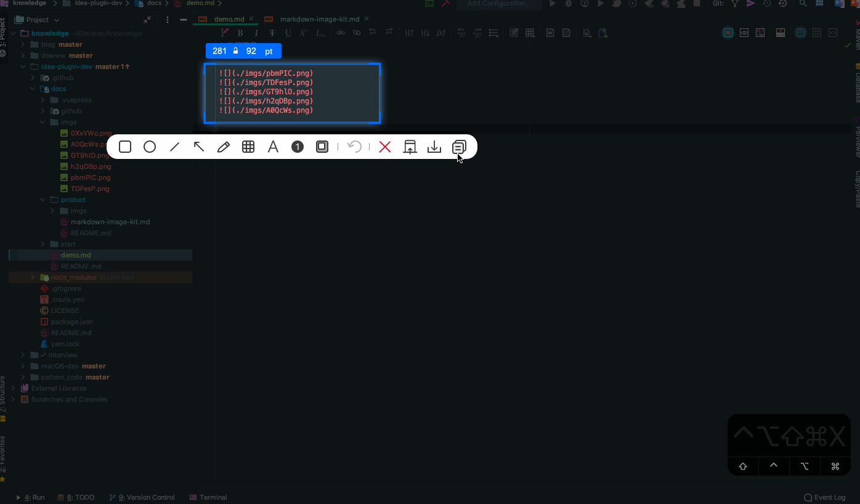Viewport: 860px width, 504px height.
Task: Switch markdown editor to preview mode
Action: [744, 33]
